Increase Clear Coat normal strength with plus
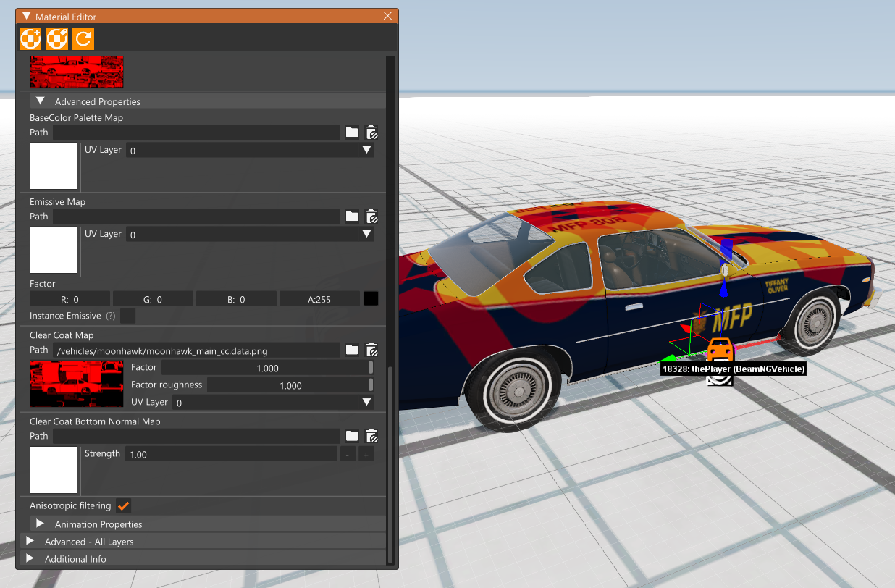 point(366,455)
